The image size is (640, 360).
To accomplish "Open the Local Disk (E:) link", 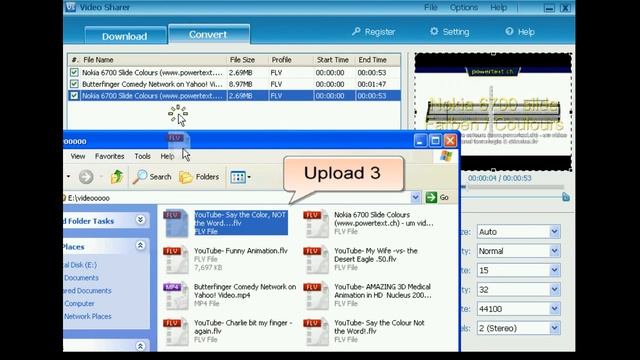I will [80, 265].
